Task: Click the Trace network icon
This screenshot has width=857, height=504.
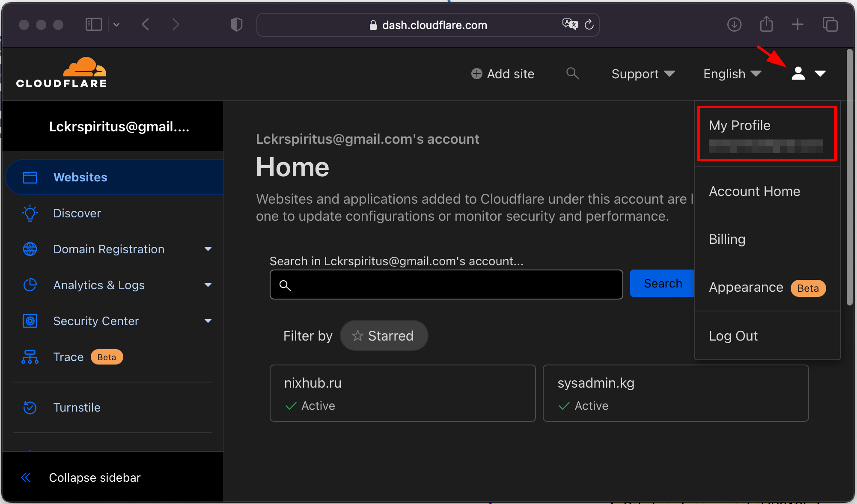Action: coord(30,357)
